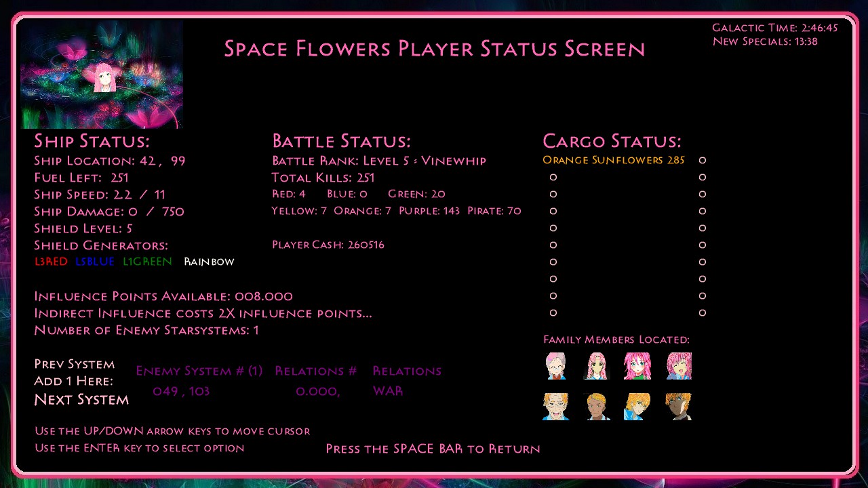The height and width of the screenshot is (488, 868).
Task: Select the laughing elderly blond man with glasses
Action: tap(556, 407)
